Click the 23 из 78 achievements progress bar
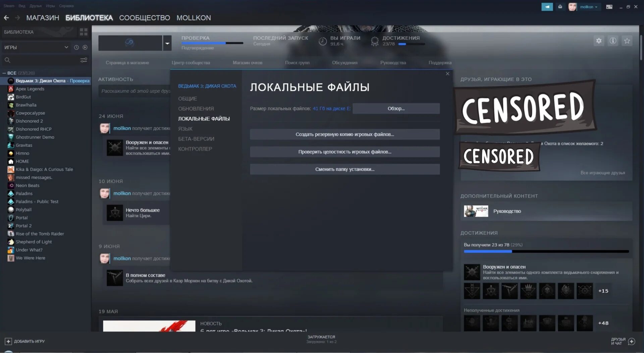 [x=546, y=251]
